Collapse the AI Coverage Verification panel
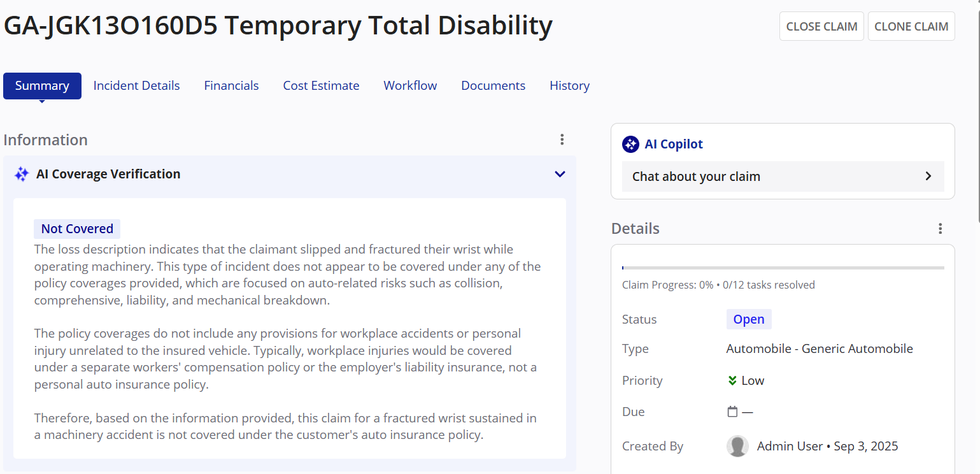The height and width of the screenshot is (474, 980). coord(560,174)
